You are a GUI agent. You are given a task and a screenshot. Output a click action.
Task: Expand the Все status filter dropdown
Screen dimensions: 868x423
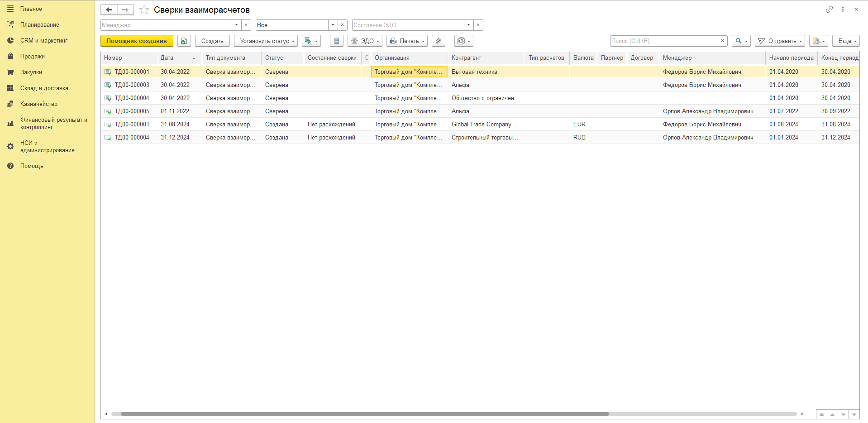333,25
